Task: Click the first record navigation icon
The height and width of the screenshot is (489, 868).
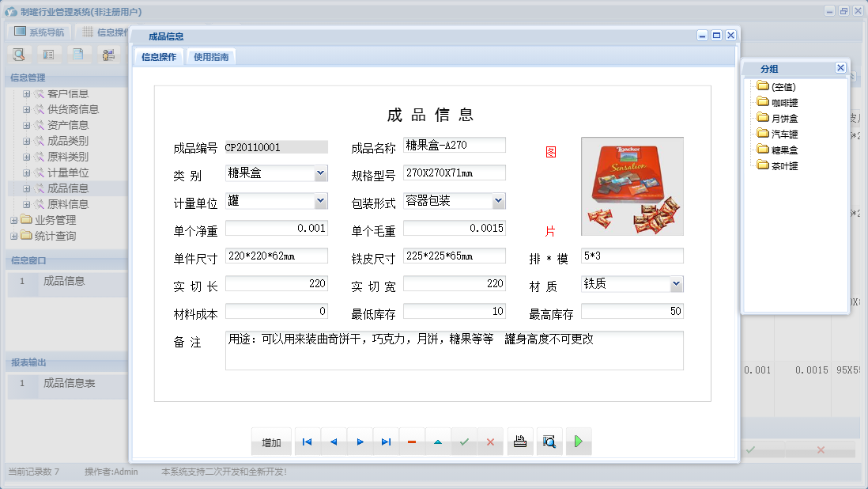Action: [307, 442]
